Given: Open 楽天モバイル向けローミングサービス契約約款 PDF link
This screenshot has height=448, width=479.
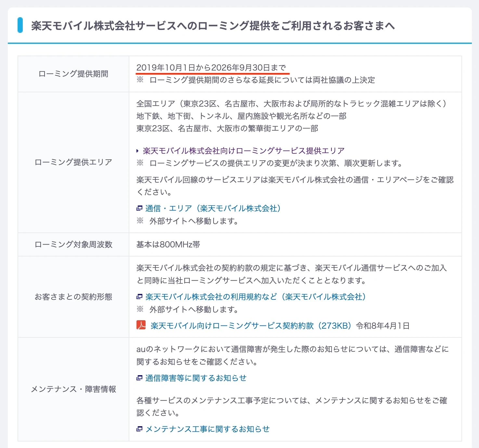Looking at the screenshot, I should 251,326.
